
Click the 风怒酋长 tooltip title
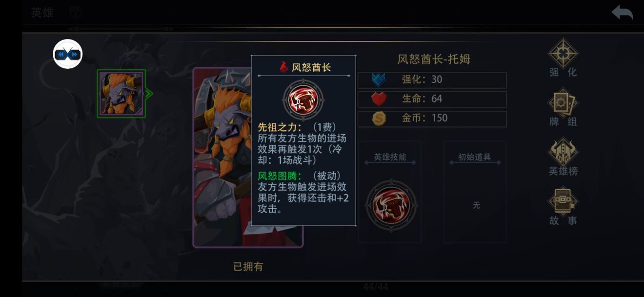click(x=311, y=67)
